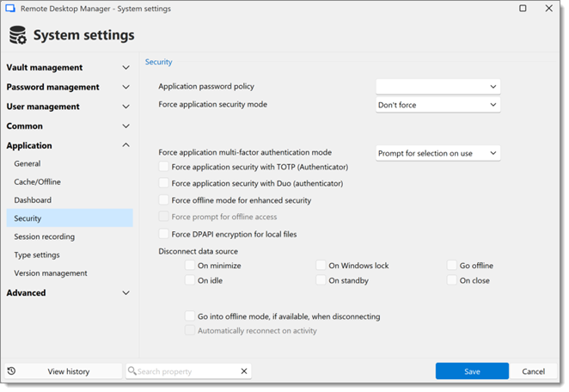
Task: Open the Application password policy dropdown
Action: 438,86
